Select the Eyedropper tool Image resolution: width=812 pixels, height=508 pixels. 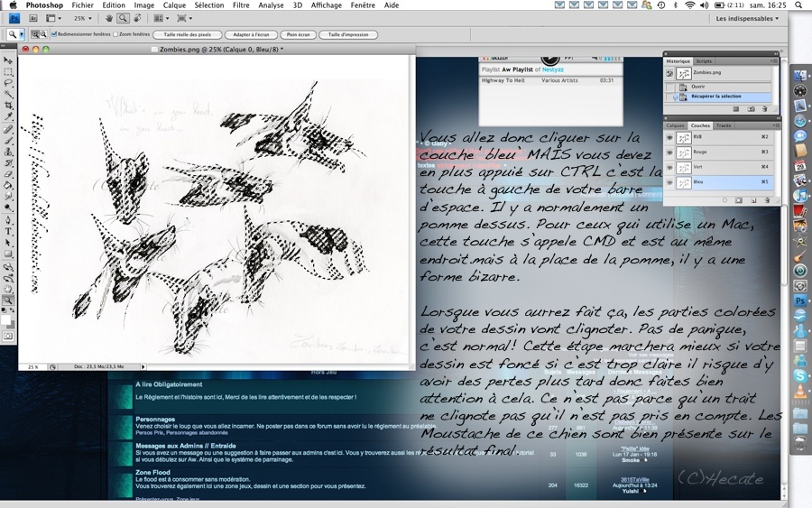point(8,116)
